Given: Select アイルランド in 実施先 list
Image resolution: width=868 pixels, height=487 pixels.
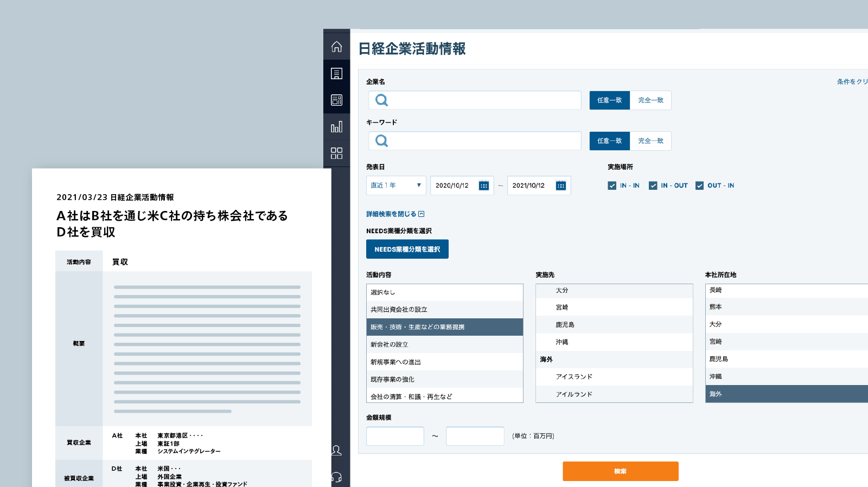Looking at the screenshot, I should [x=614, y=394].
